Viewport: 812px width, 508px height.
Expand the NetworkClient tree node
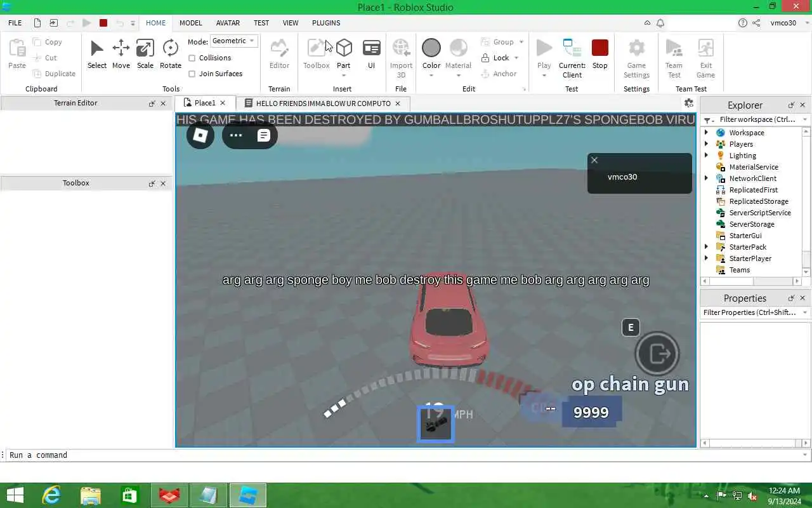(x=706, y=178)
